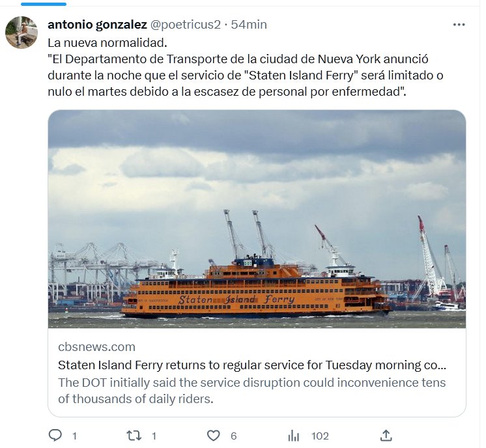
Task: Click the display name antonio gonzalez
Action: point(97,25)
